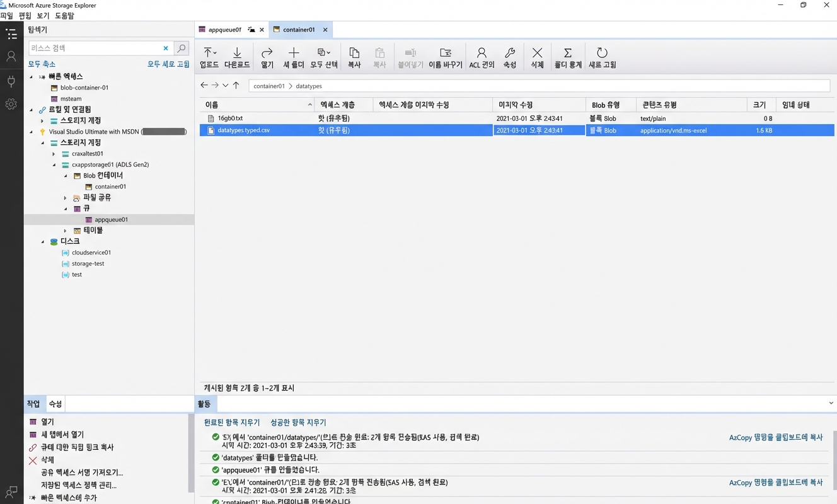The width and height of the screenshot is (837, 504).
Task: Click the 새로 고침 refresh toolbar button
Action: pos(602,57)
